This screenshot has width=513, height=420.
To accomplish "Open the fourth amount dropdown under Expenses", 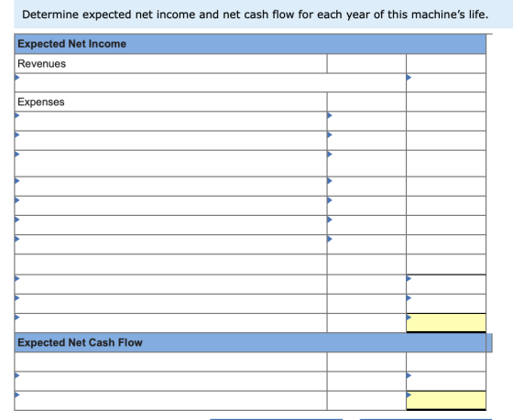I will pyautogui.click(x=366, y=187).
